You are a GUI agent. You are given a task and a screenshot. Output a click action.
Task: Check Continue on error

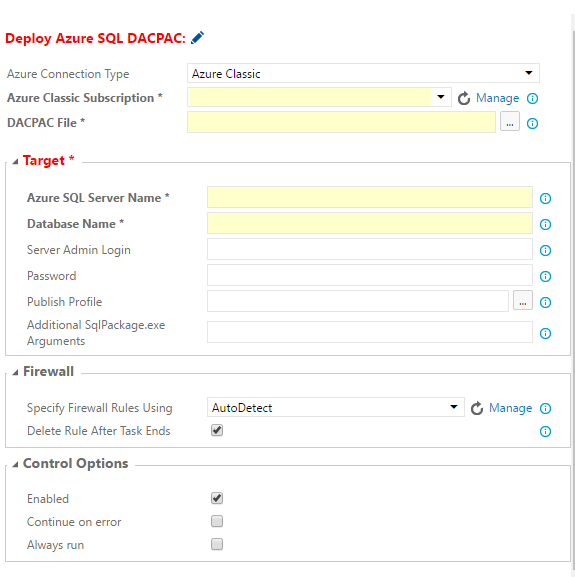tap(217, 521)
